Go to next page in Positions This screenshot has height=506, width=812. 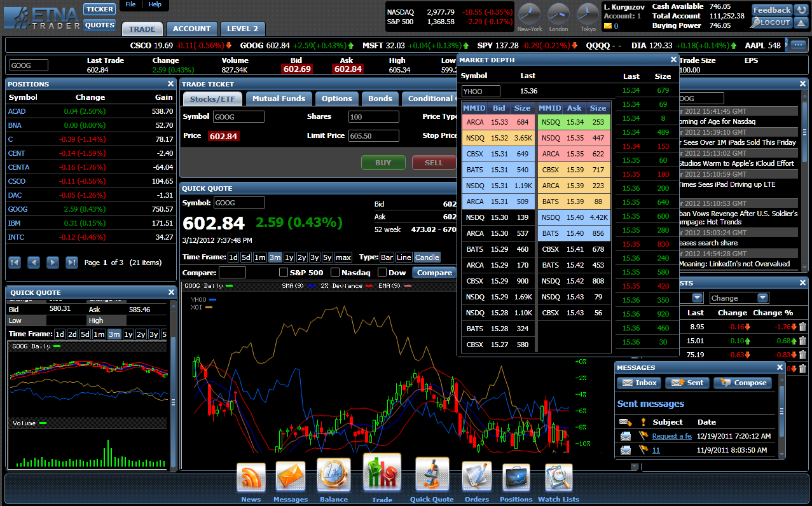click(x=53, y=262)
